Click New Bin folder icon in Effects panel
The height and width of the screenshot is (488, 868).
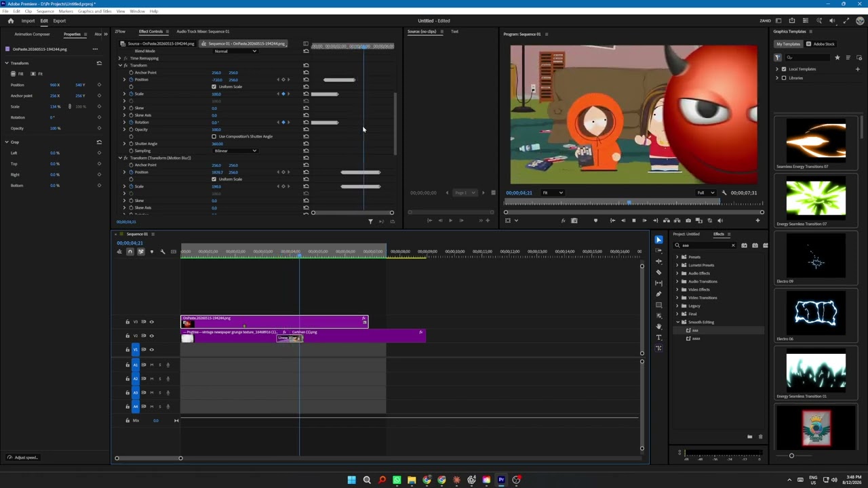[x=749, y=436]
